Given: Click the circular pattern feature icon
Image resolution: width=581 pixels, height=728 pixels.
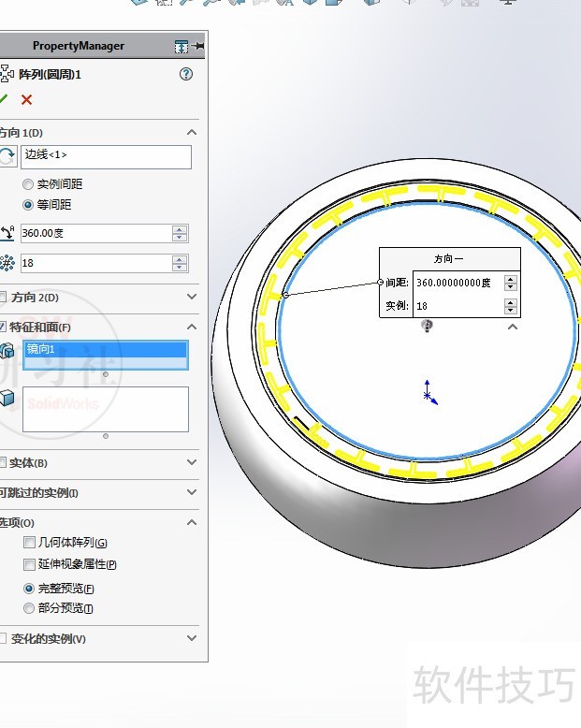Looking at the screenshot, I should [7, 74].
